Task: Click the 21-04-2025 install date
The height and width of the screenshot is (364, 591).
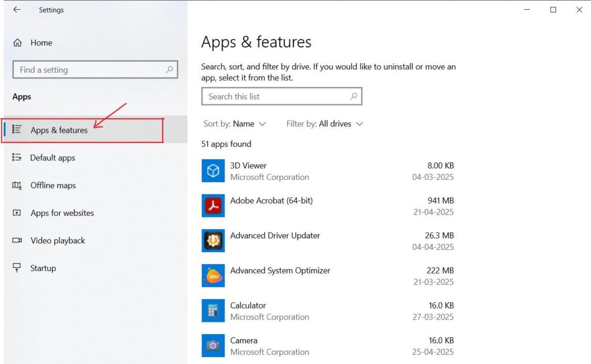Action: pos(433,212)
